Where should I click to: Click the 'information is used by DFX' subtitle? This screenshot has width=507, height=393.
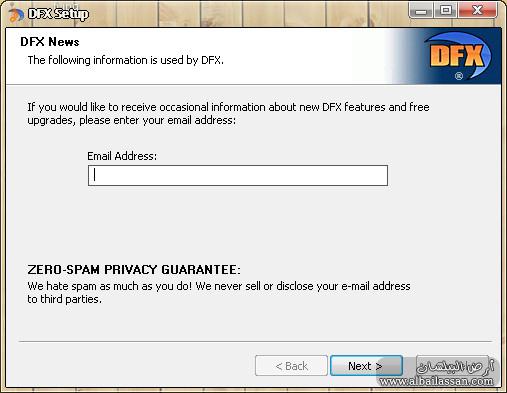pyautogui.click(x=125, y=60)
